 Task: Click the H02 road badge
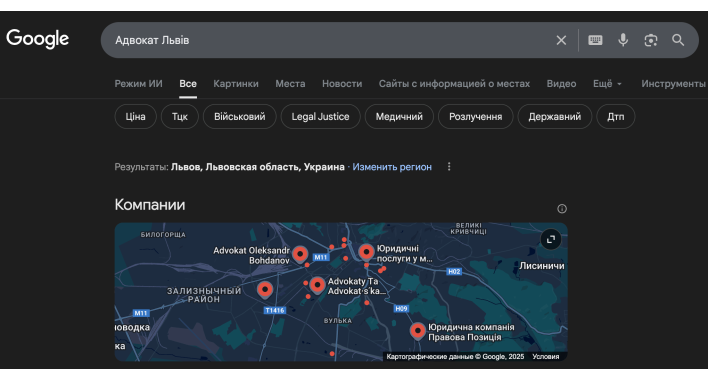pyautogui.click(x=454, y=272)
